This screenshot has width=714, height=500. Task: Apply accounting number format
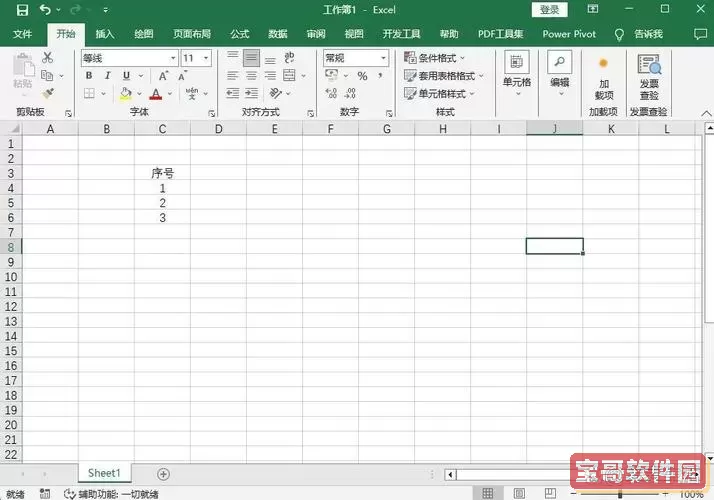pos(332,76)
